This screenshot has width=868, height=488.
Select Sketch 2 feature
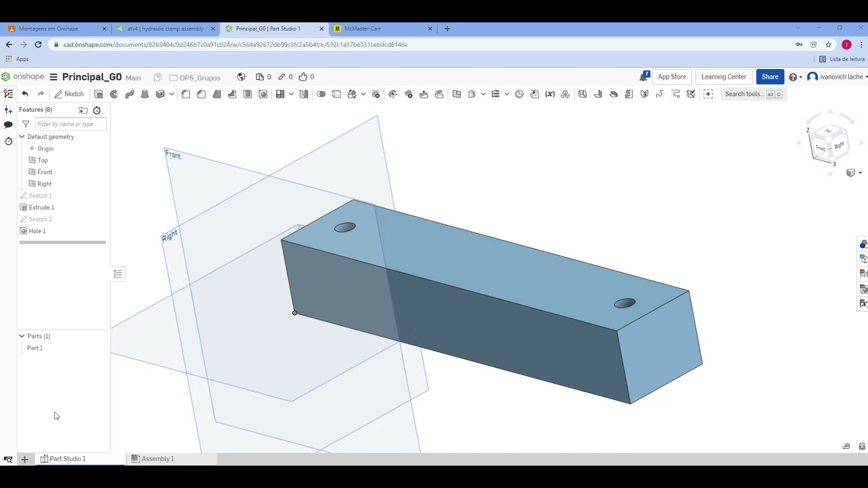pos(40,220)
